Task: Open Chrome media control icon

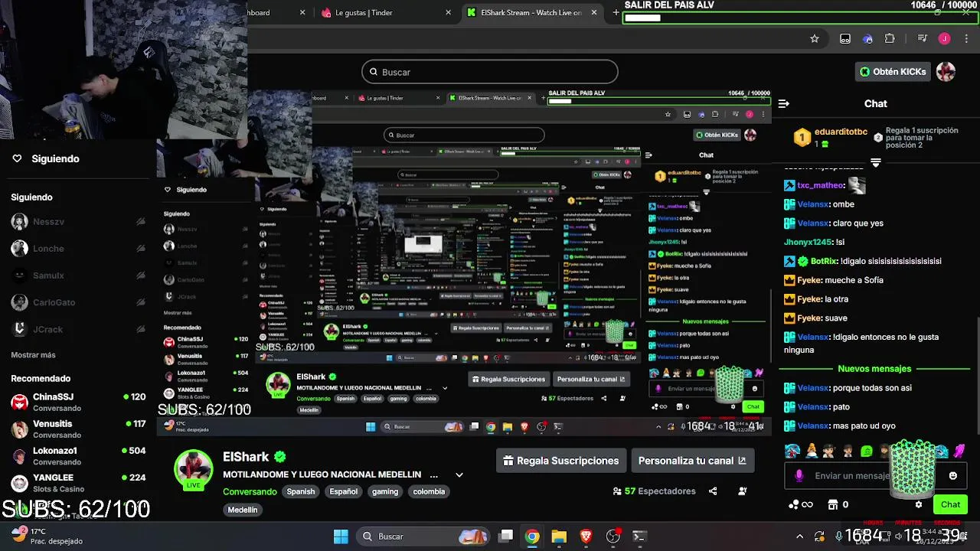Action: tap(923, 38)
